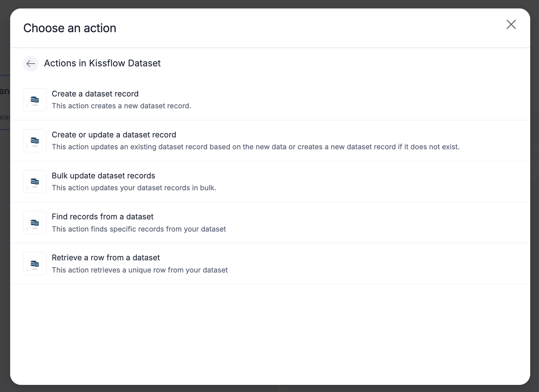Close the Choose an action dialog
Viewport: 539px width, 392px height.
point(511,24)
